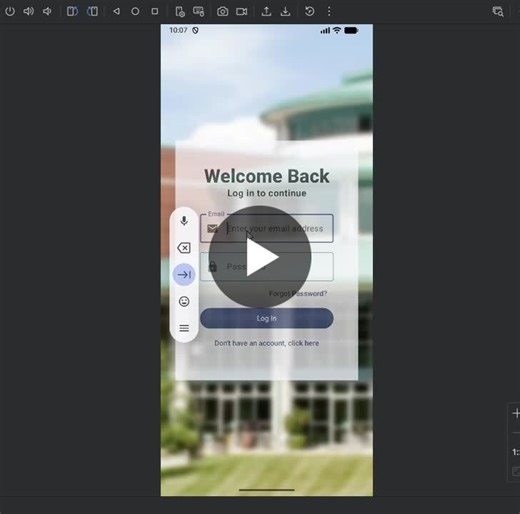This screenshot has width=520, height=514.
Task: Click the 'Log in to continue' subtitle
Action: [267, 193]
